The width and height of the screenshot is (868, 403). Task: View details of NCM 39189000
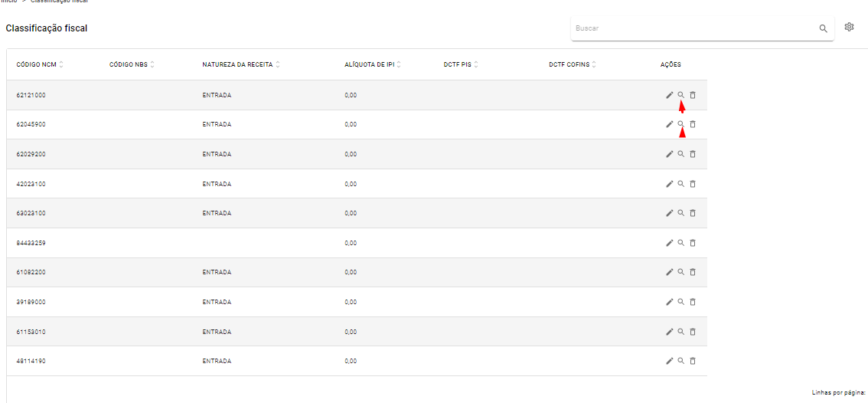point(681,302)
